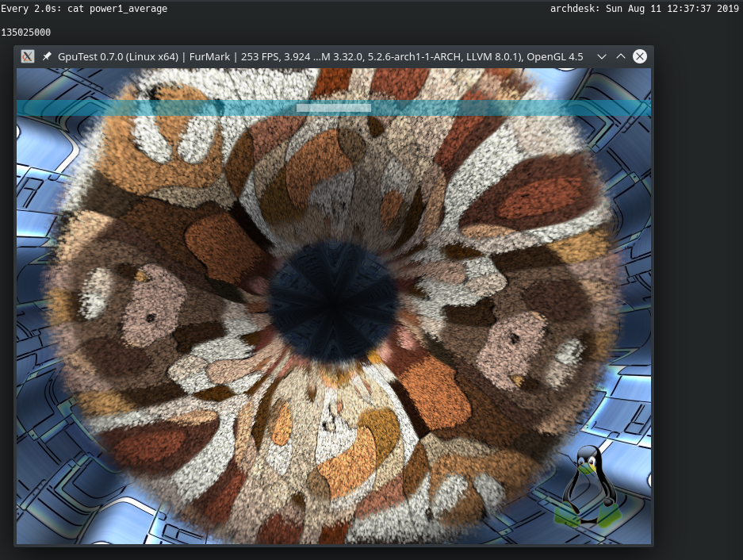Close the GpuTest FurMark window
This screenshot has width=743, height=560.
pyautogui.click(x=640, y=56)
